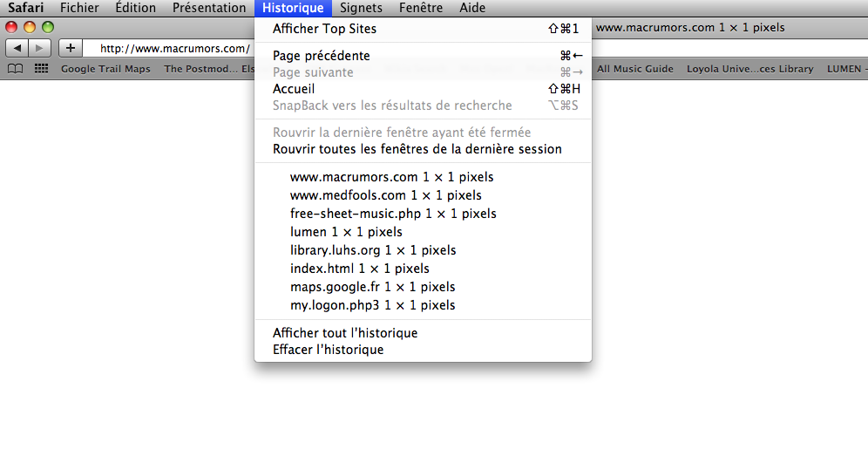The image size is (868, 463).
Task: Click the plus add bookmark button
Action: (x=71, y=48)
